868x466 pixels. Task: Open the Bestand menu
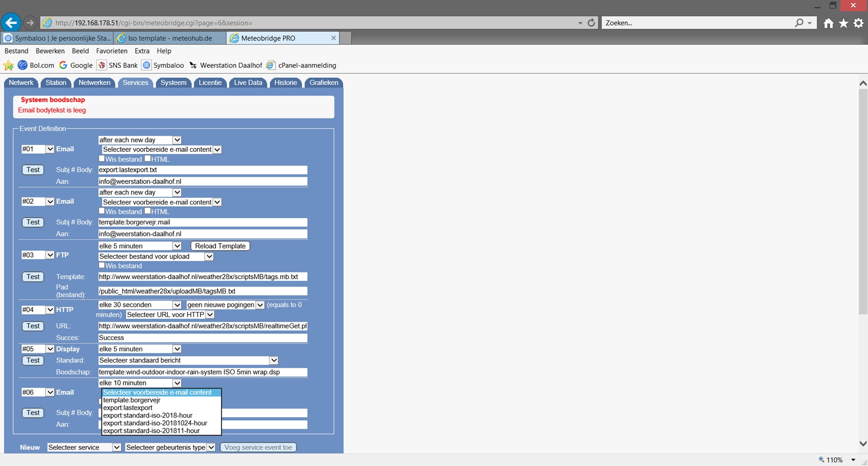16,51
